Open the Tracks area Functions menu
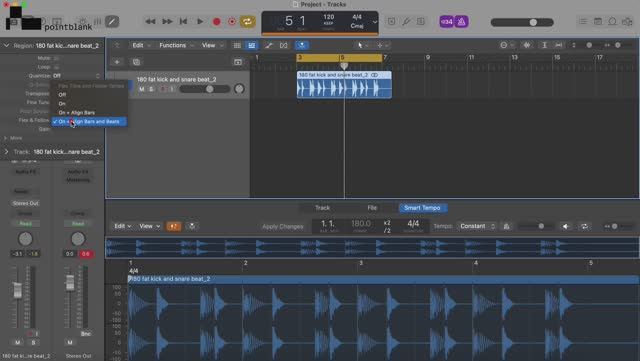Screen dimensions: 640x361 (175, 45)
